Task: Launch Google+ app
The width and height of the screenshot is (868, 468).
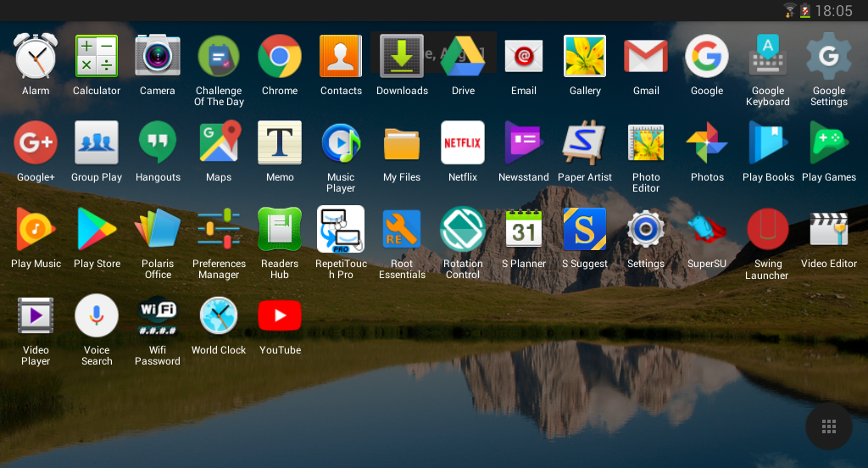Action: tap(36, 142)
